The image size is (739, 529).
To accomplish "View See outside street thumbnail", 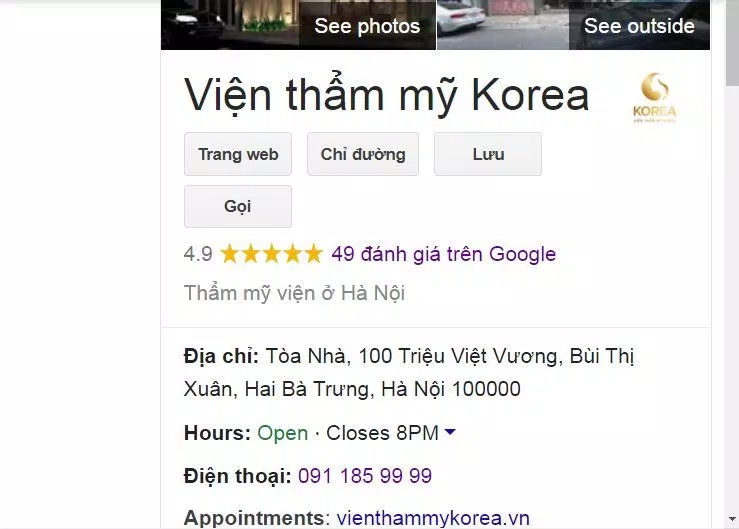I will (574, 25).
